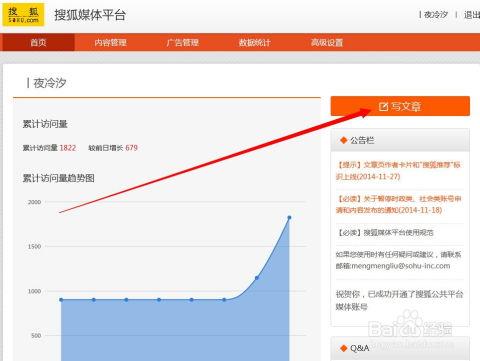Image resolution: width=480 pixels, height=361 pixels.
Task: Click the highest data point on chart
Action: click(289, 217)
